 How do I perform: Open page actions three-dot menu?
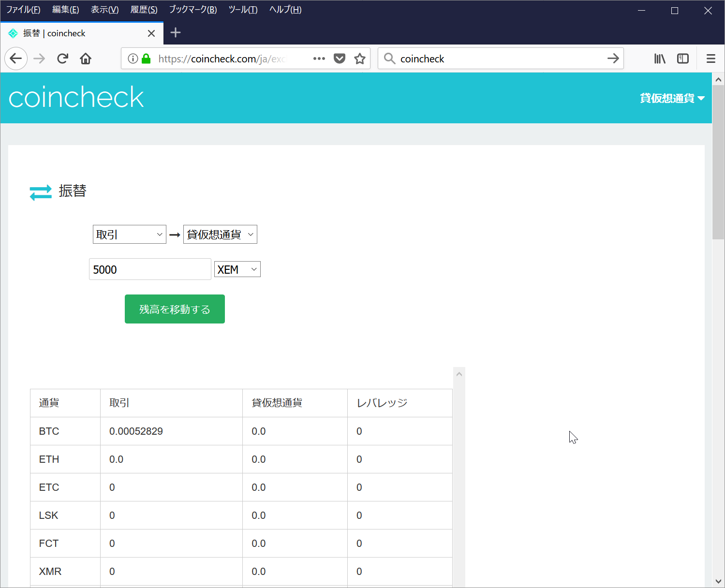pyautogui.click(x=319, y=59)
